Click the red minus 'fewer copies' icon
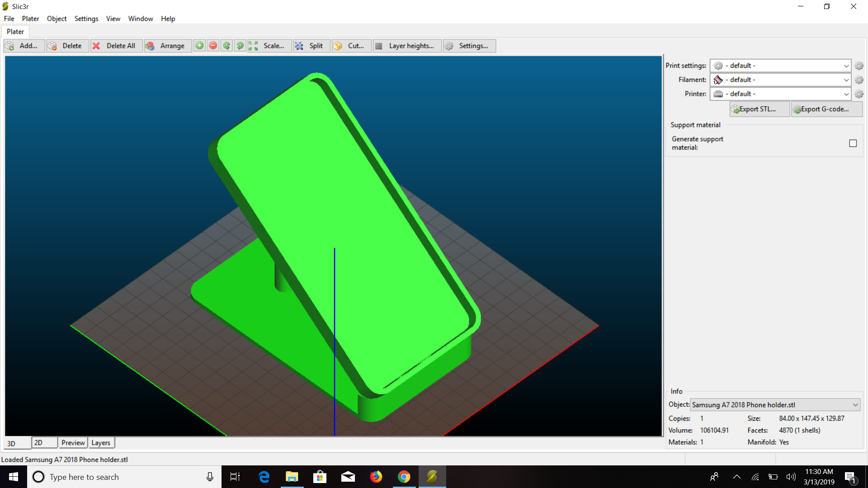The width and height of the screenshot is (868, 488). pos(213,46)
